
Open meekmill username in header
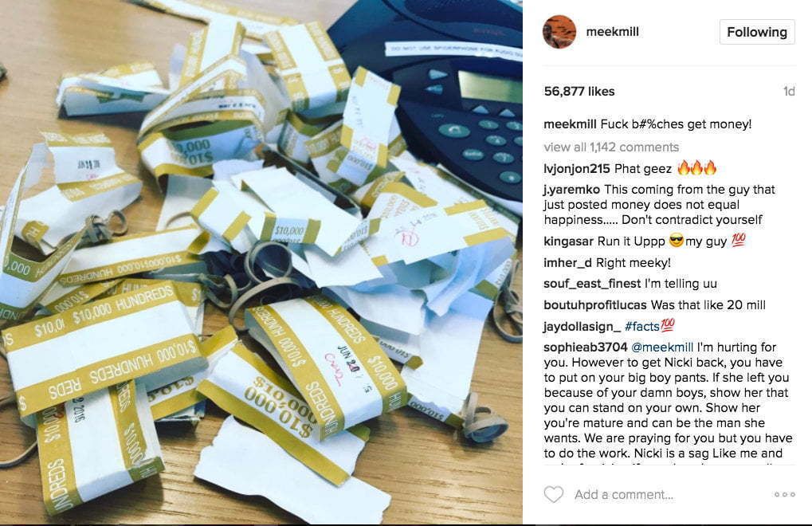pos(612,32)
